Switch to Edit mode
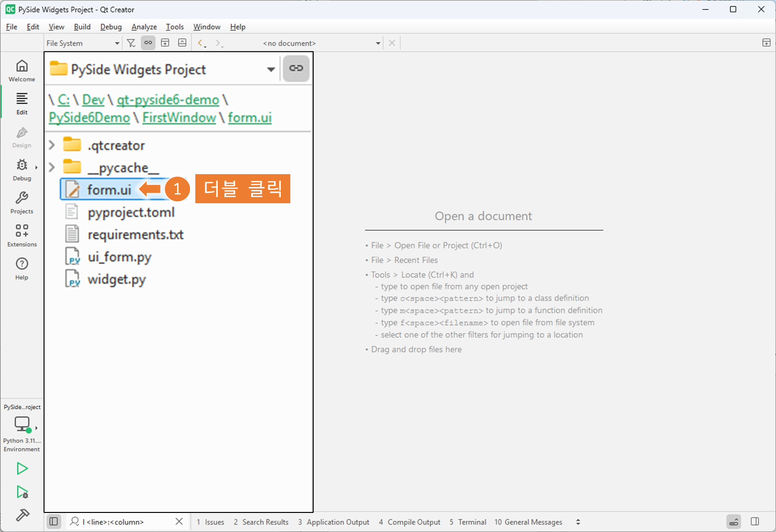The width and height of the screenshot is (776, 532). pos(22,104)
